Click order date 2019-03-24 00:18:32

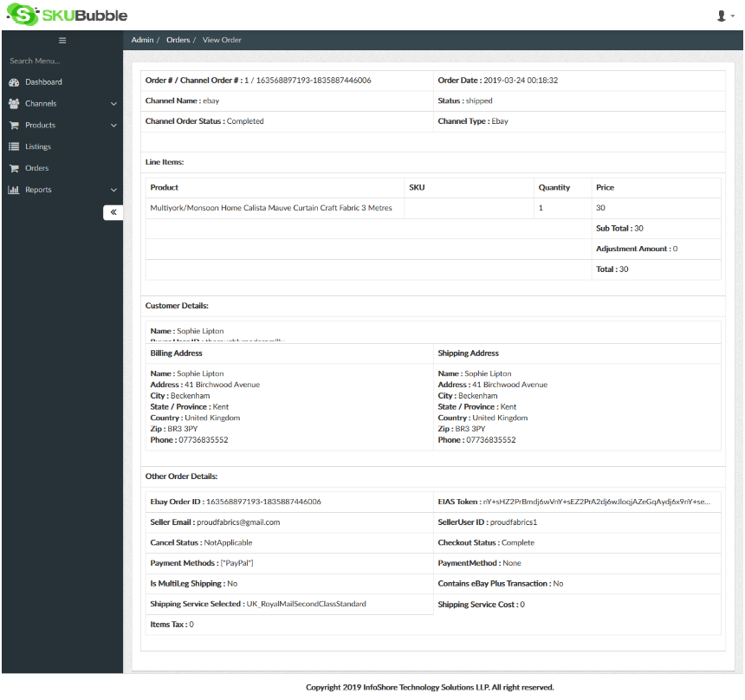521,81
